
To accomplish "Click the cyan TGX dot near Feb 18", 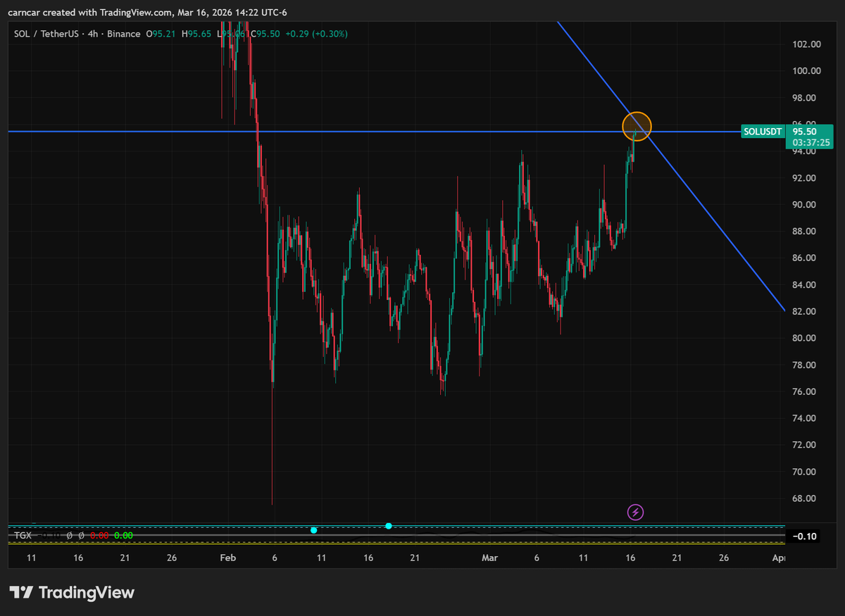I will point(389,526).
